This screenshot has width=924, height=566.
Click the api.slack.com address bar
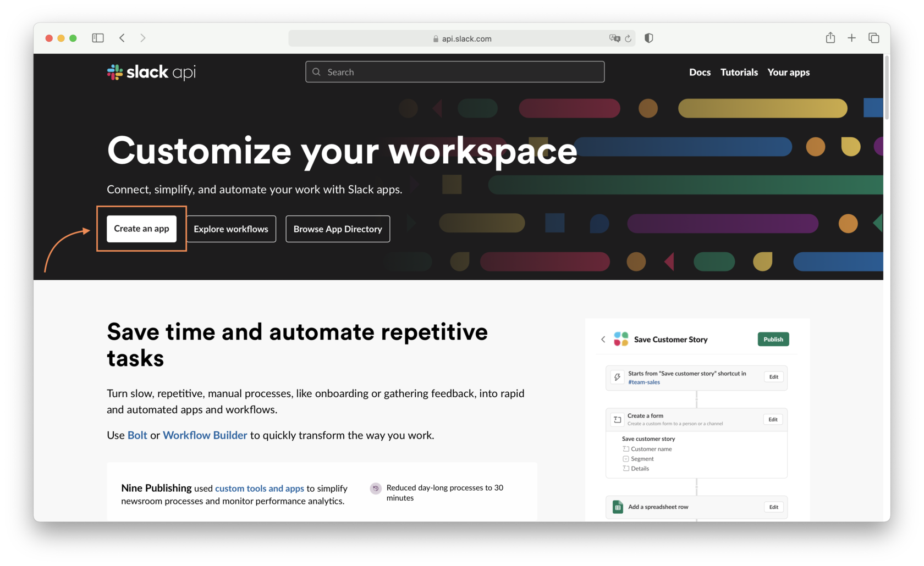pyautogui.click(x=462, y=38)
